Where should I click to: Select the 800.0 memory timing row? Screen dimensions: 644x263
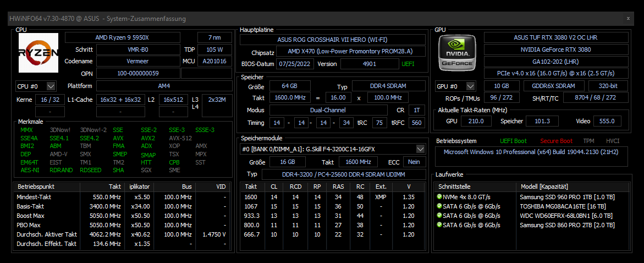click(x=333, y=225)
